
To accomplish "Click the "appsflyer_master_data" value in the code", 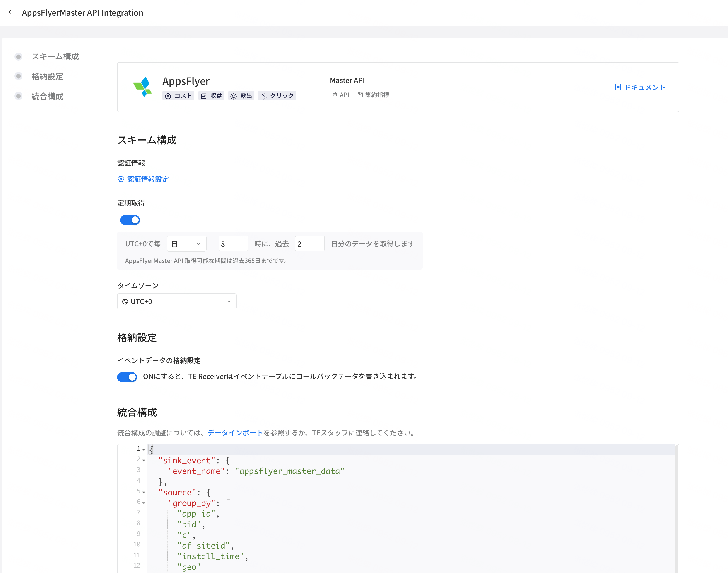I will coord(289,471).
